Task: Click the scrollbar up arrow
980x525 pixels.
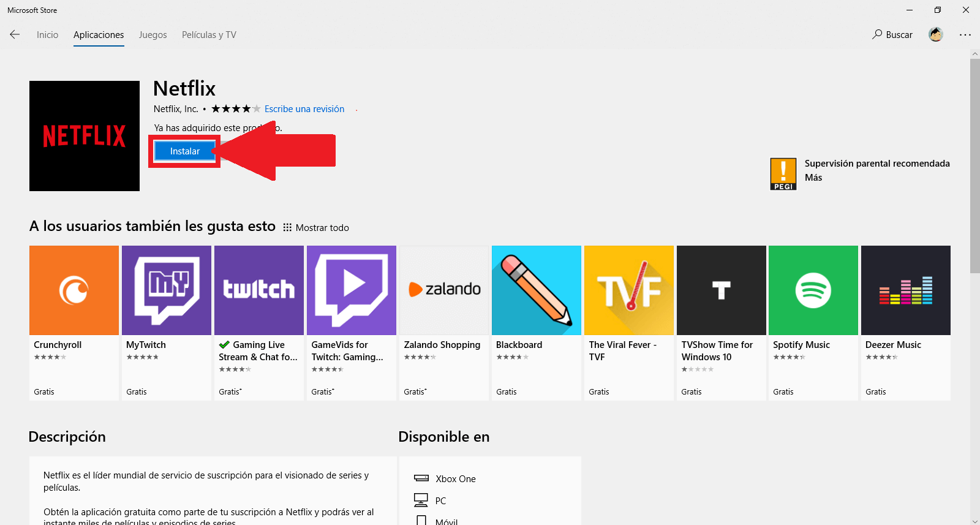Action: 974,54
